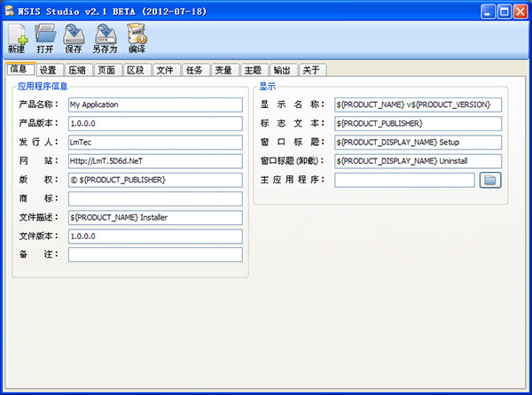Click the 显示 group heading

[x=268, y=87]
